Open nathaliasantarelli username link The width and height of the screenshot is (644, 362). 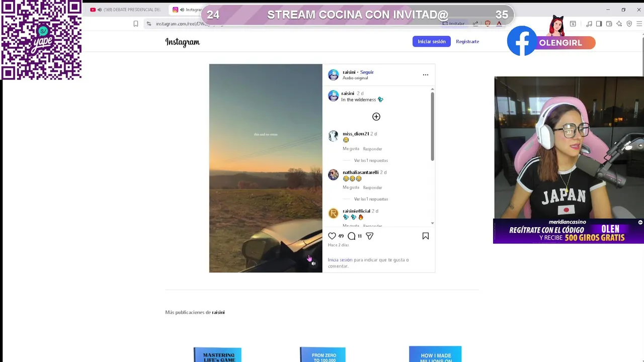click(360, 172)
